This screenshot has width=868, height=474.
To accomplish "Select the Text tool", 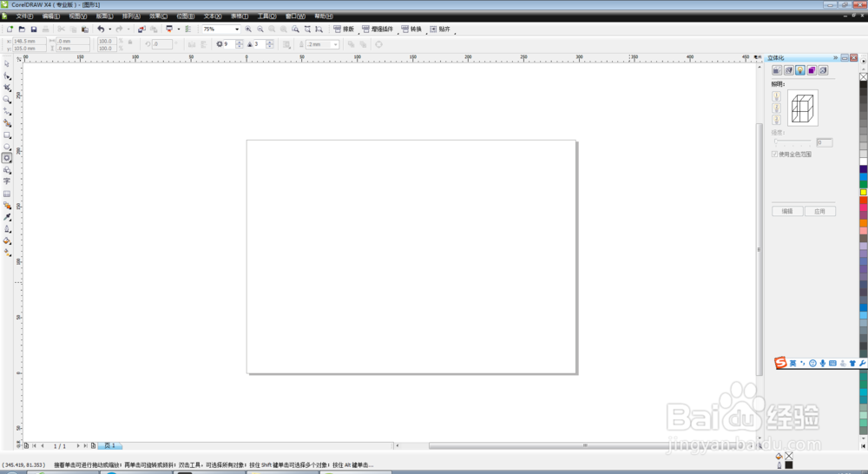I will click(7, 181).
